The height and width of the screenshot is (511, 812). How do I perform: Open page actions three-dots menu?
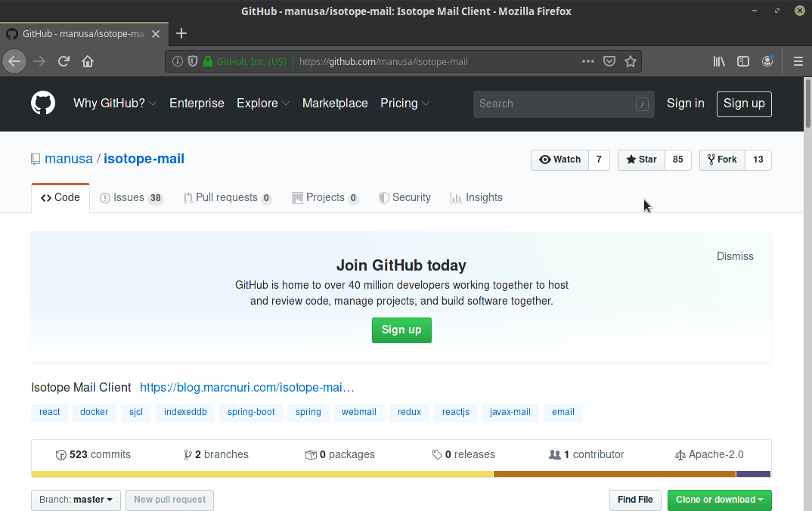pos(587,62)
